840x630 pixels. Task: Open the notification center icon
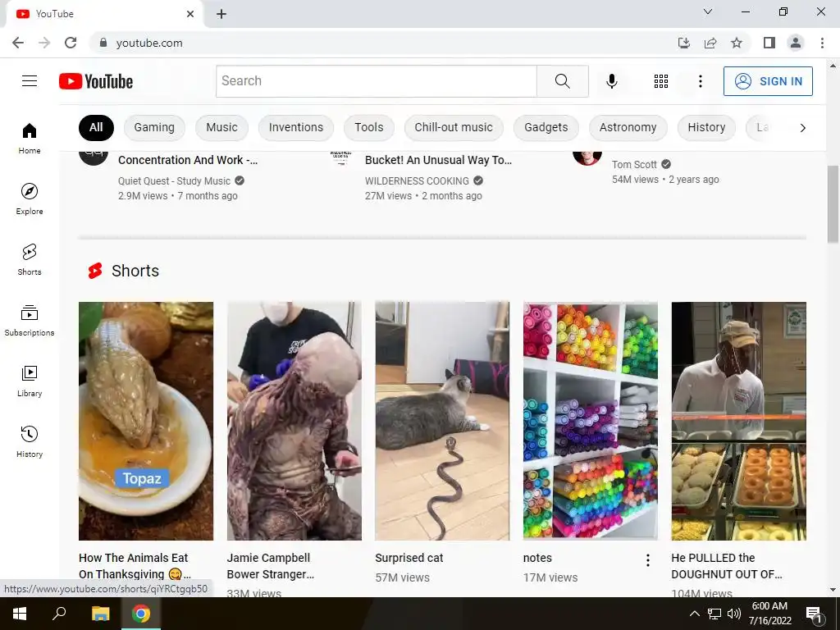coord(814,614)
